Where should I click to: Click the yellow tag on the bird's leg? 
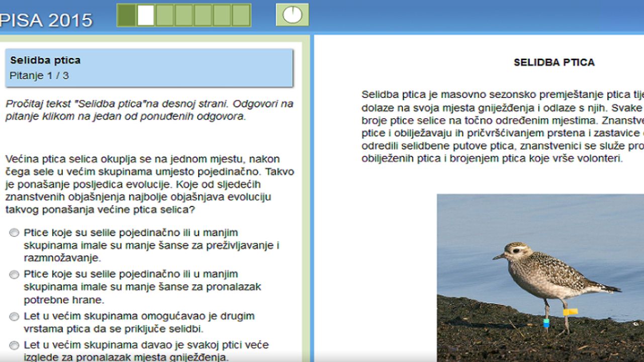point(570,312)
